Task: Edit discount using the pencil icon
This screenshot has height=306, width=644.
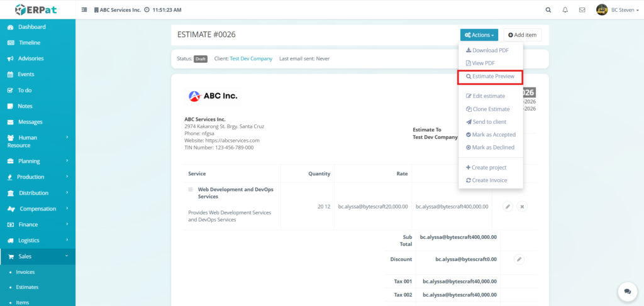Action: tap(519, 258)
